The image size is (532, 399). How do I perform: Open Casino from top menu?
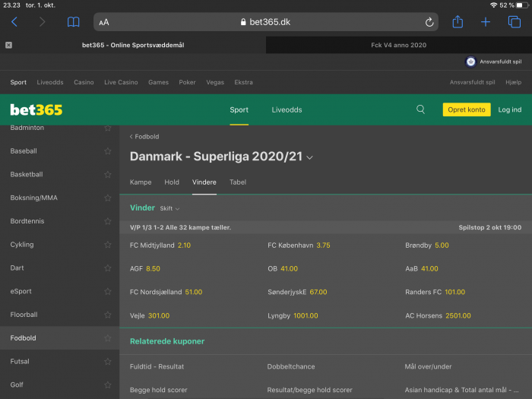click(84, 82)
